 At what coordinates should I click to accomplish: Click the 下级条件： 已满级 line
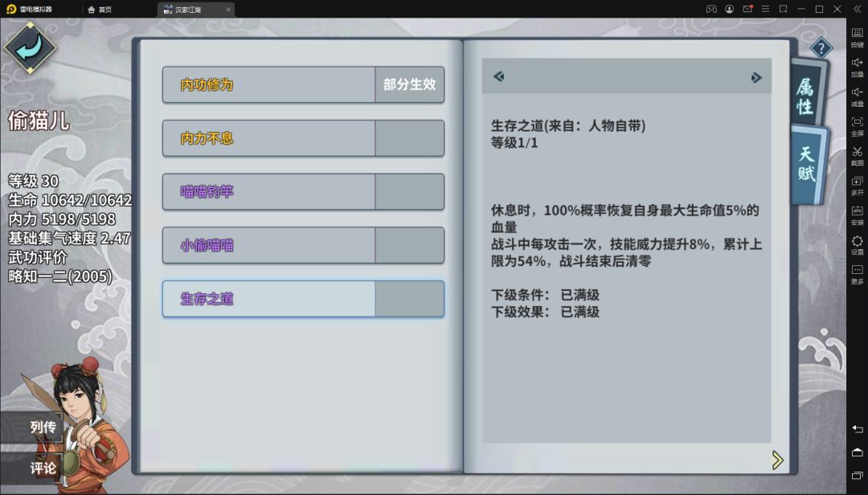(545, 295)
